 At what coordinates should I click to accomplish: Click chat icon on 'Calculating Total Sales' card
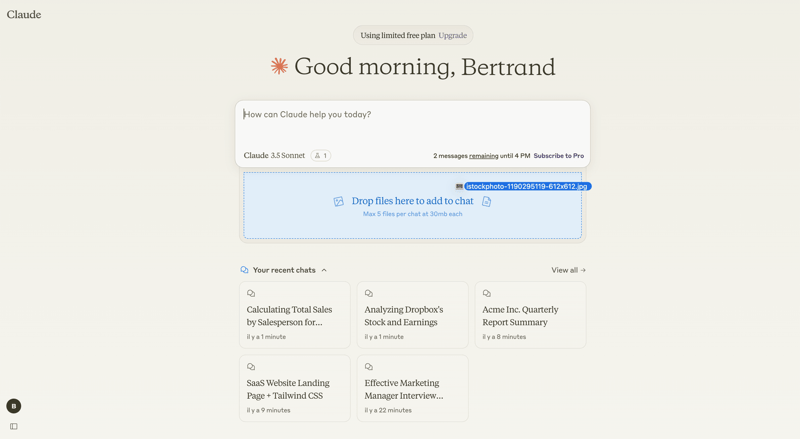click(x=251, y=294)
